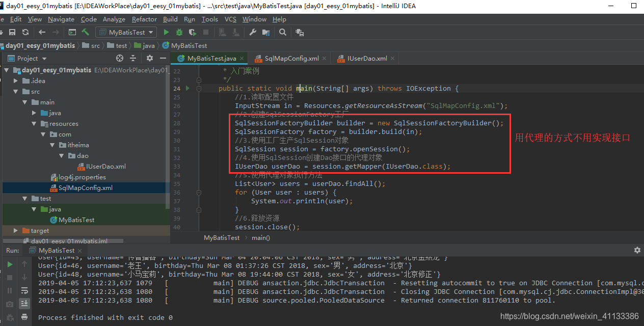Click Run with Coverage shield icon
This screenshot has width=644, height=326.
(x=193, y=32)
